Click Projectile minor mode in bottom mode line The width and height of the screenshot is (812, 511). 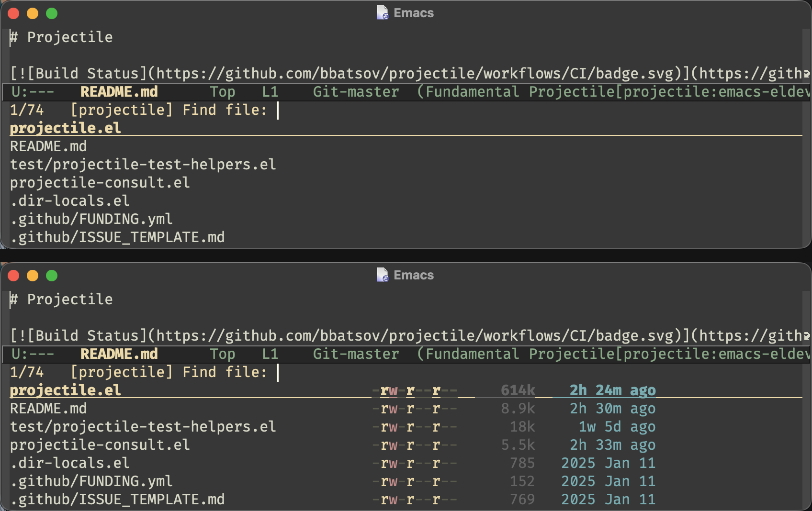point(572,354)
